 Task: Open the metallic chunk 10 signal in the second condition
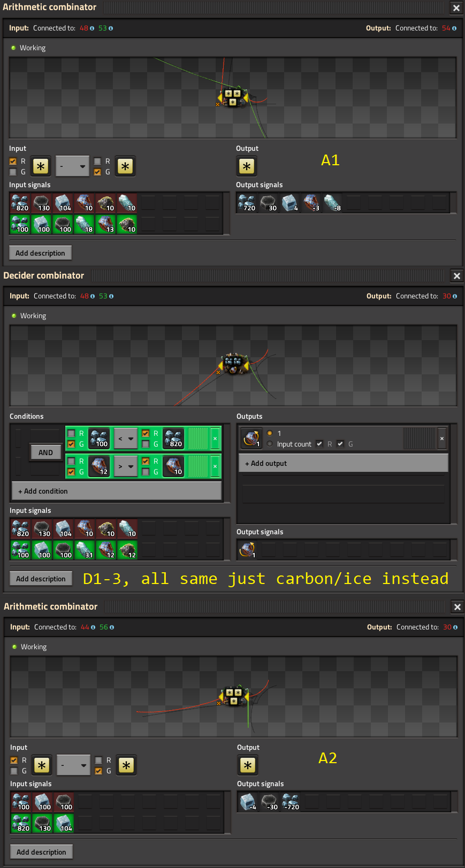pyautogui.click(x=173, y=466)
